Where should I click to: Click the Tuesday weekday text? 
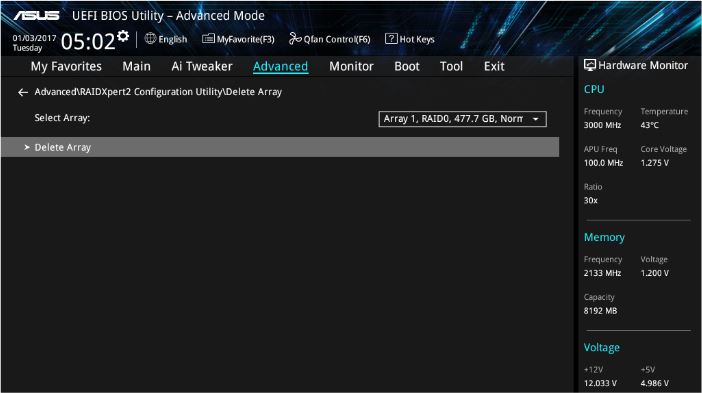27,48
